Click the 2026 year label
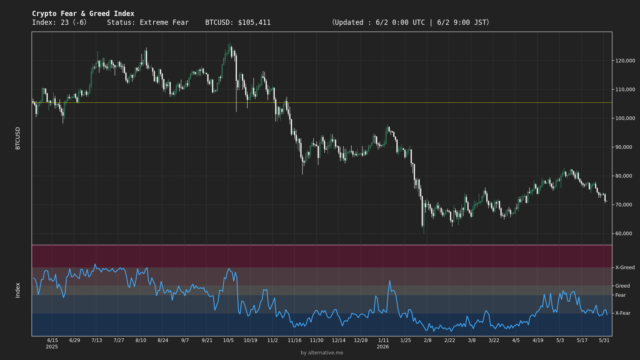The image size is (640, 360). [383, 347]
